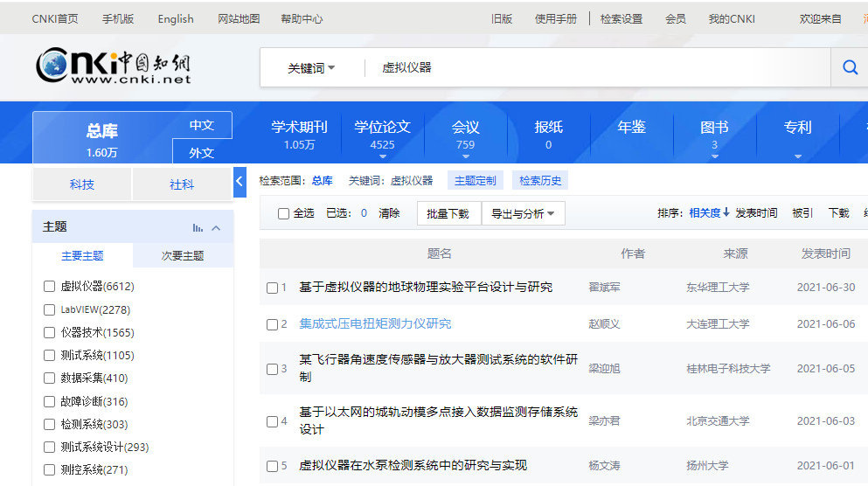Click the 批量下载 button
This screenshot has height=486, width=868.
(448, 213)
